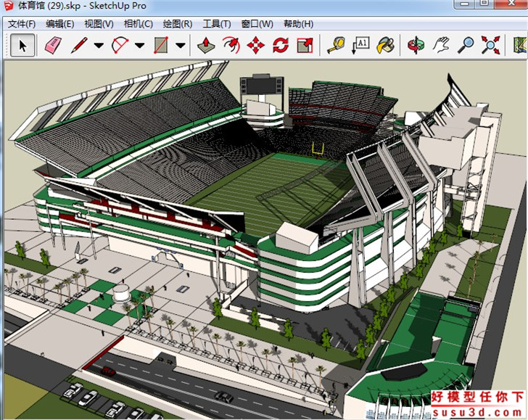Select the Rectangle shape tool
Viewport: 528px width, 420px height.
pyautogui.click(x=161, y=45)
